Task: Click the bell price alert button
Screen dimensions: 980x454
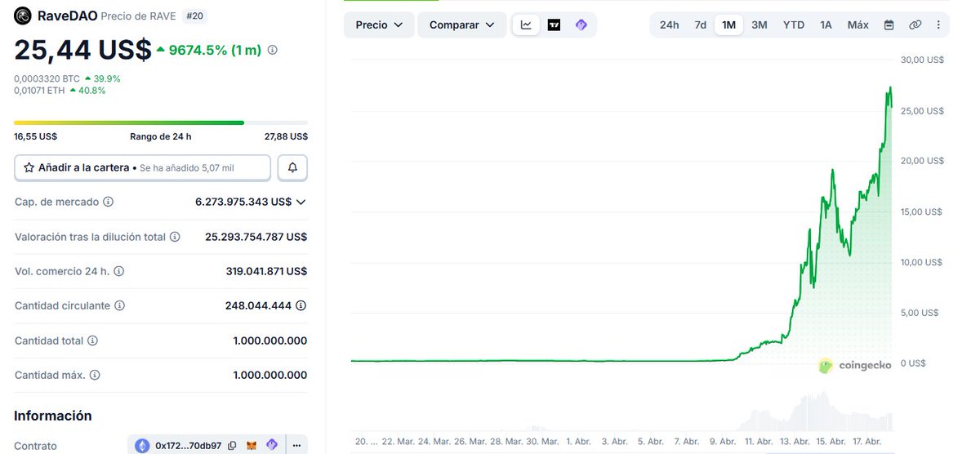Action: 292,167
